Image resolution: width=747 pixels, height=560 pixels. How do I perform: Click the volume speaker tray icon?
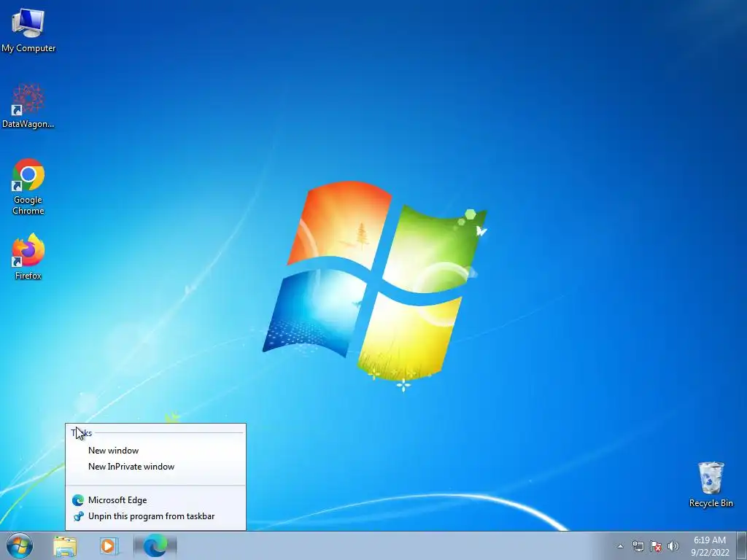click(673, 546)
